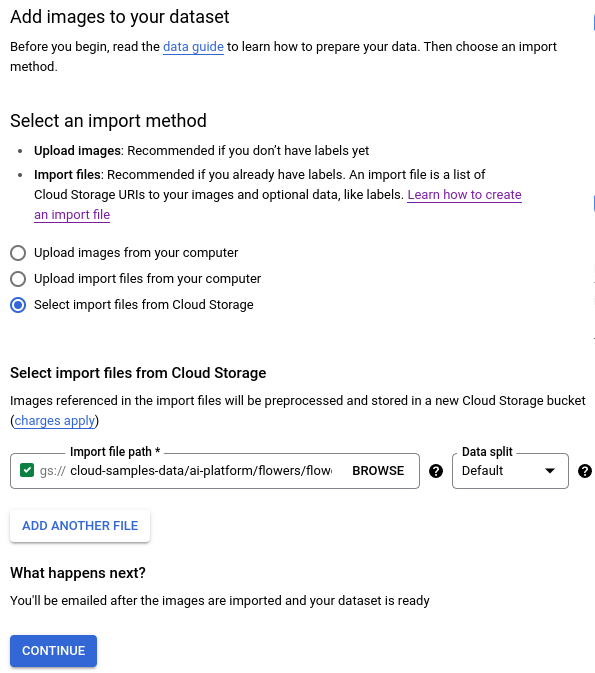Choose Select import files from Cloud Storage

18,305
